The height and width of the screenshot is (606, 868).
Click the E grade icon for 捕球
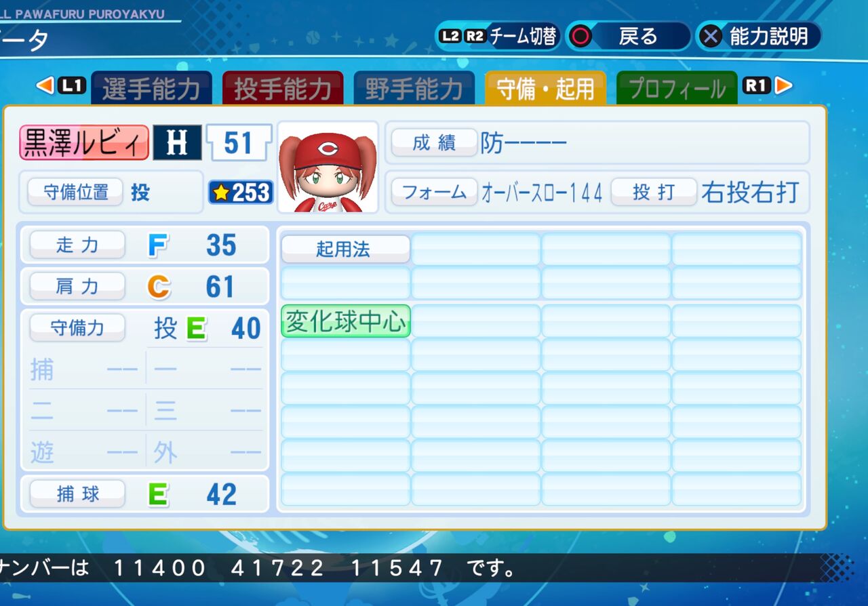tap(158, 495)
